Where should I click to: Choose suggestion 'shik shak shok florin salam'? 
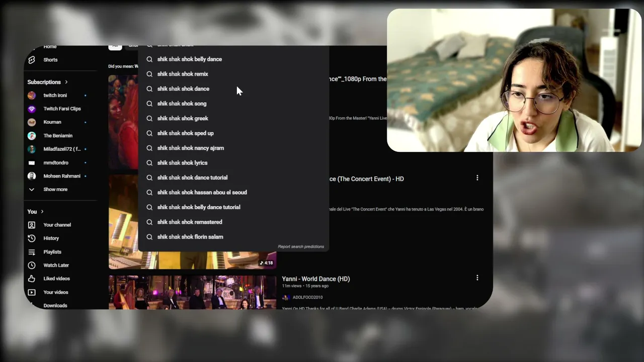click(x=234, y=237)
